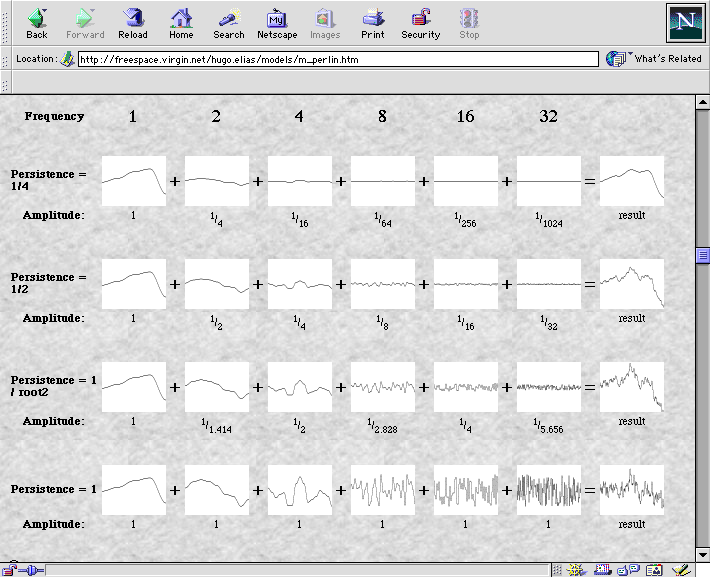Viewport: 710px width, 577px height.
Task: Click the vertical scrollbar thumb
Action: (x=702, y=257)
